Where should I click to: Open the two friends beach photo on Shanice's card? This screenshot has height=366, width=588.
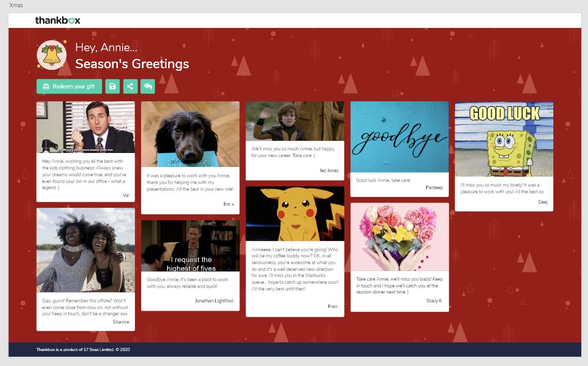(85, 250)
